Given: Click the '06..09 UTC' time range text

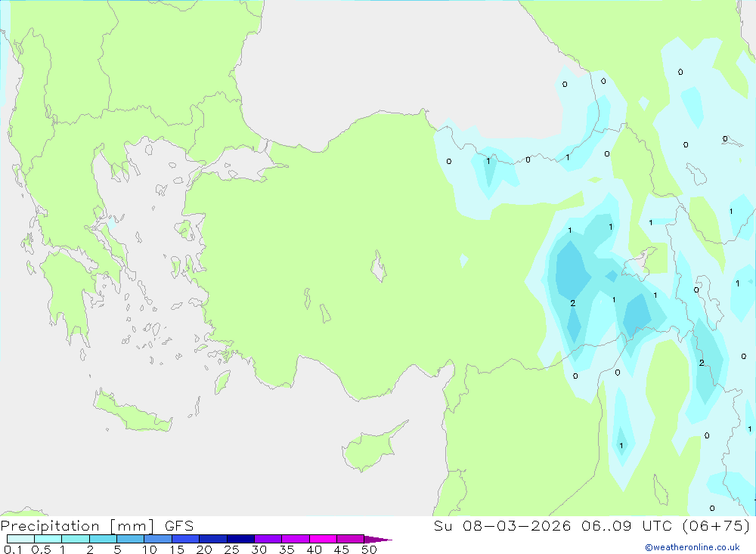Looking at the screenshot, I should coord(628,525).
